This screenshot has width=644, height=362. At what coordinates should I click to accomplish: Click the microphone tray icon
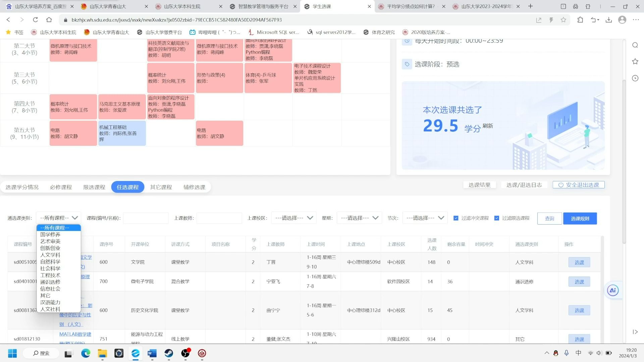click(567, 353)
